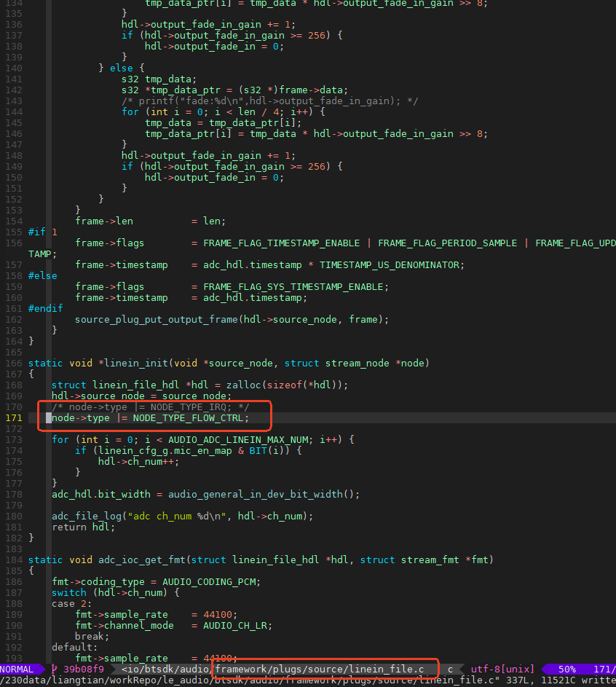616x687 pixels.
Task: Click the linein_init function name
Action: (136, 364)
